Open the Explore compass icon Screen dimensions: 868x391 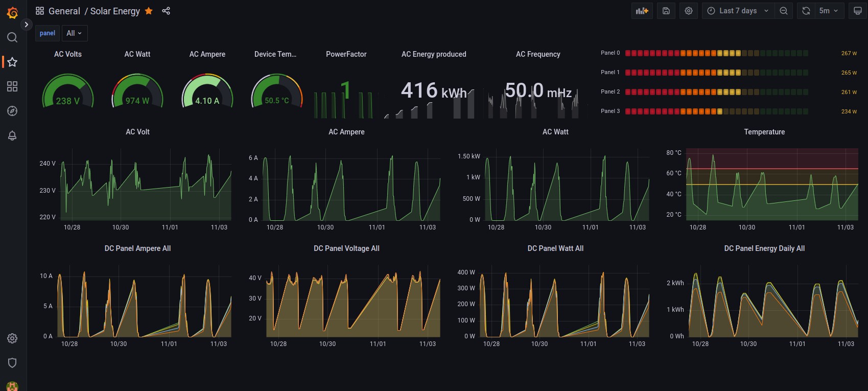[x=12, y=111]
